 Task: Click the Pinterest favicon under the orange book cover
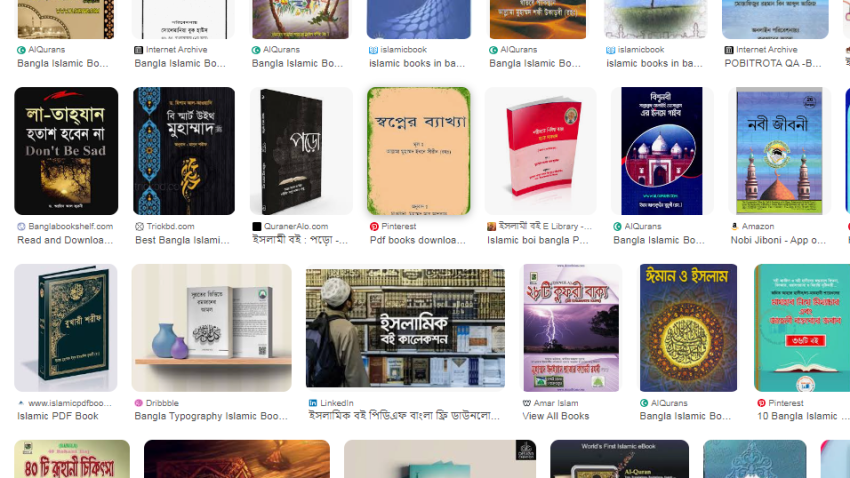374,227
